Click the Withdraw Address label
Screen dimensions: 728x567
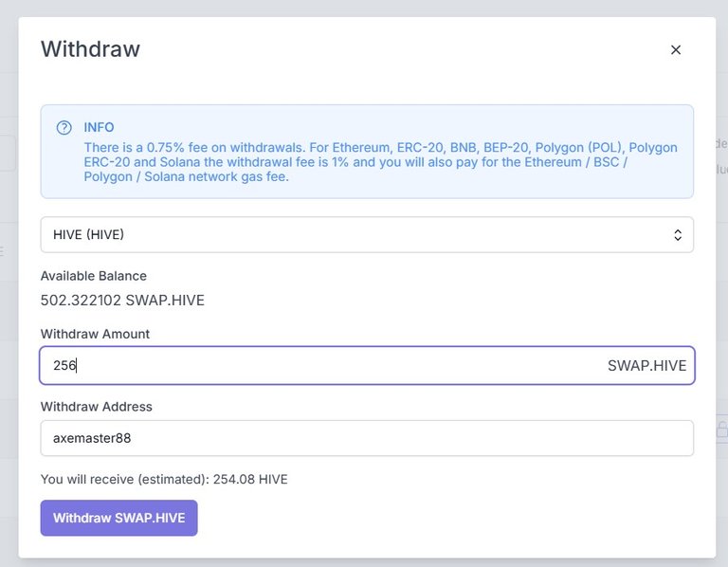(97, 407)
